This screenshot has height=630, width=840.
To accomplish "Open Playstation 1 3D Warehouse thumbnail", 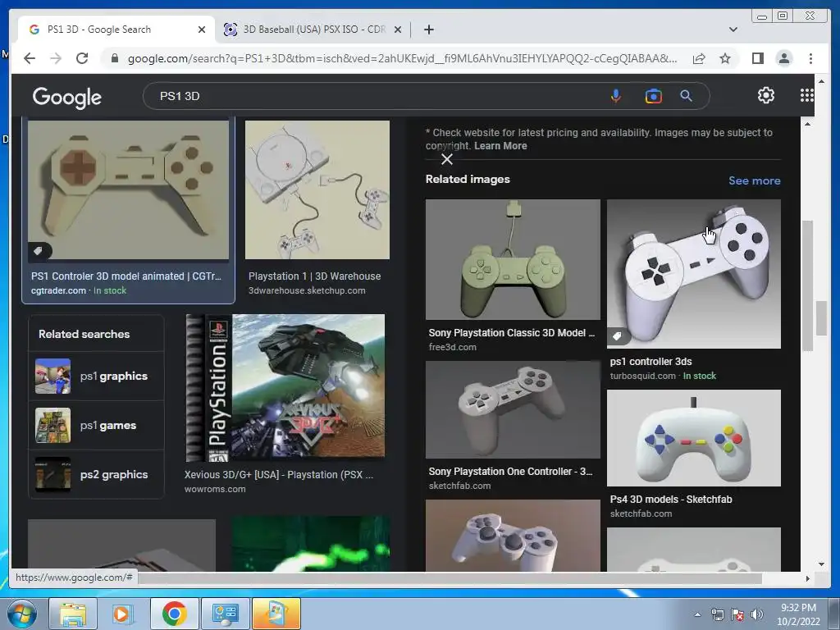I will coord(317,190).
